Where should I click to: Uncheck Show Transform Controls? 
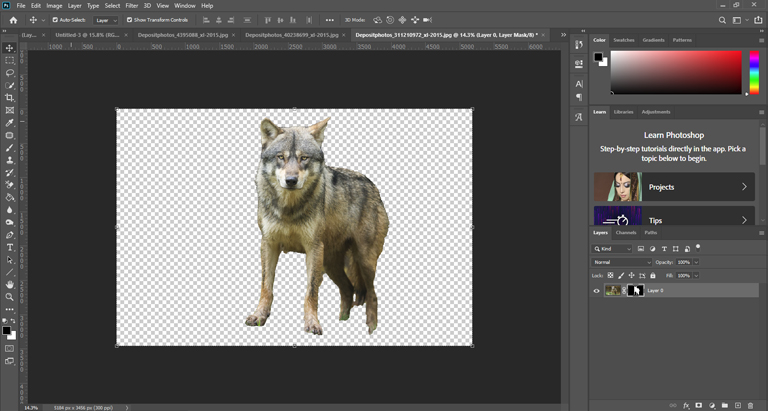(x=129, y=20)
